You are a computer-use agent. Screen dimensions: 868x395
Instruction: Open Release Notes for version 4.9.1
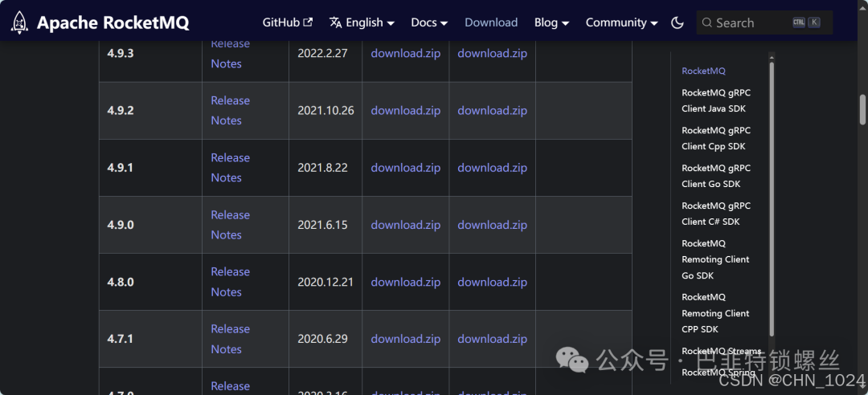click(230, 168)
